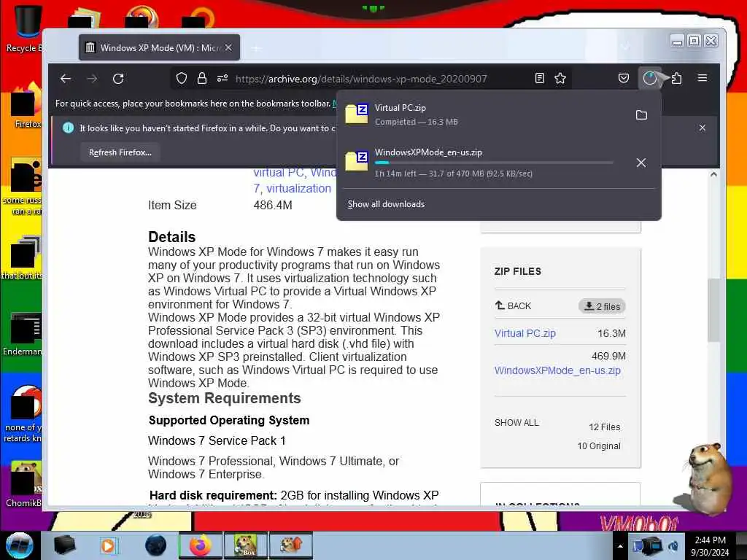Show Virtual PC.zip in its folder

tap(641, 114)
